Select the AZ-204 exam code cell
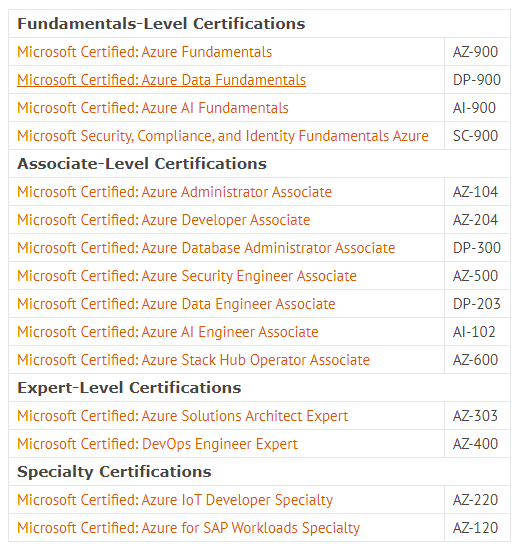519x550 pixels. 477,220
